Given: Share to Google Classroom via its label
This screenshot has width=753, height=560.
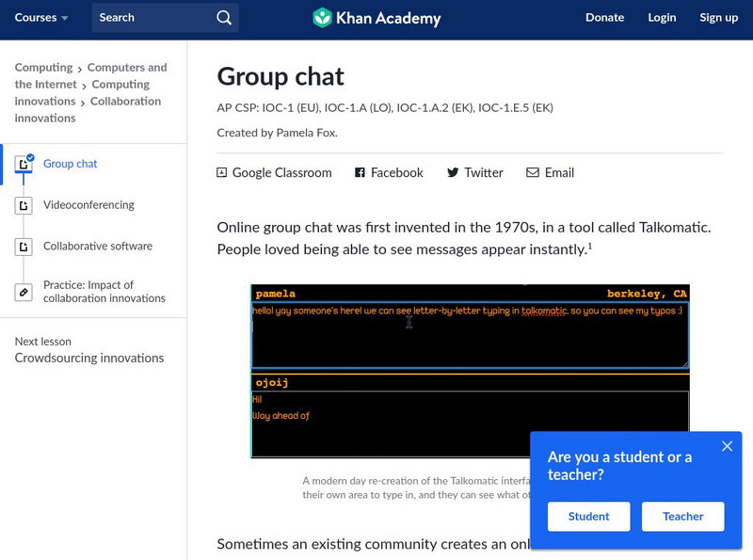Looking at the screenshot, I should [281, 172].
